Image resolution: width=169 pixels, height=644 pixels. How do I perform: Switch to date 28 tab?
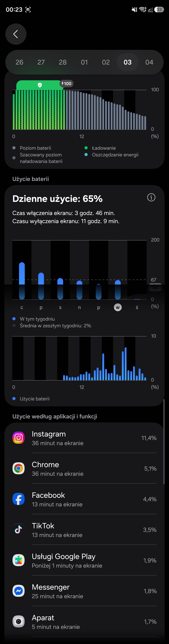point(63,62)
